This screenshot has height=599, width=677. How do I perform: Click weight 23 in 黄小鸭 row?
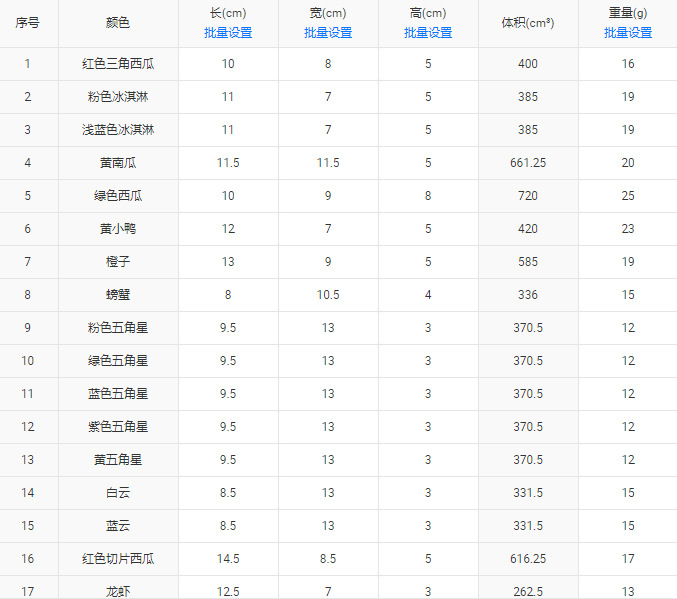628,229
